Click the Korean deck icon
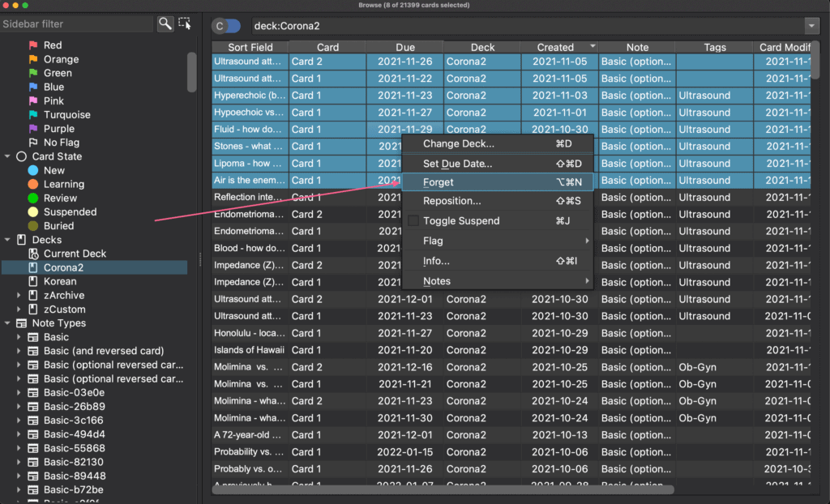This screenshot has height=504, width=830. coord(33,281)
